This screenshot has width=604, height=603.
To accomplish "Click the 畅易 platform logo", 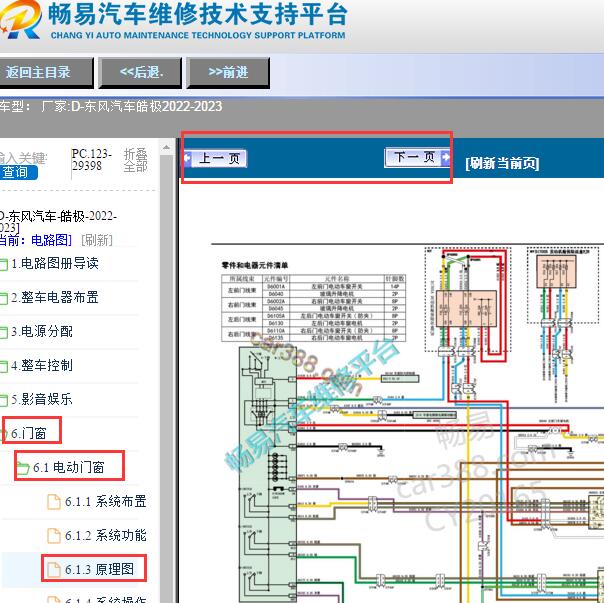I will [x=20, y=19].
